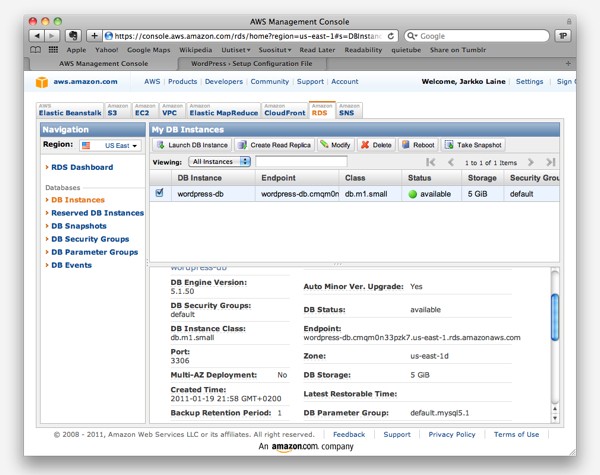Switch to EC2 service tab

[145, 110]
